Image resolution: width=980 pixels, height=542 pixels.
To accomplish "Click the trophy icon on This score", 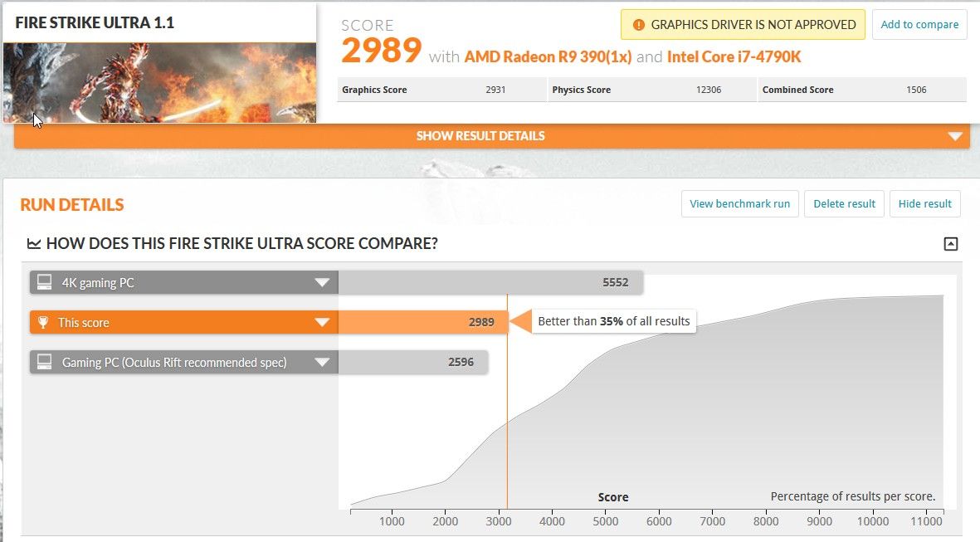I will pos(43,323).
